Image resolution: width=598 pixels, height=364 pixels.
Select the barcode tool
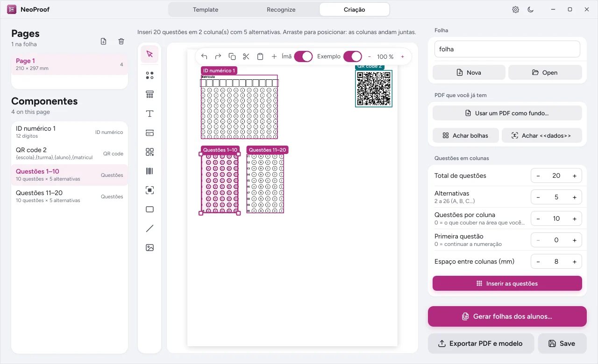149,171
